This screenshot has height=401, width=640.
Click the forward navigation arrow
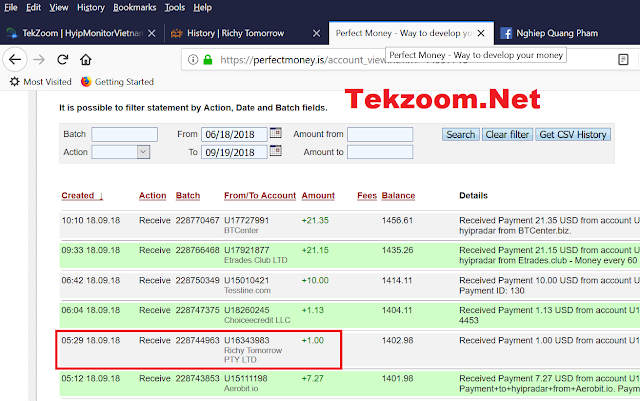coord(39,60)
